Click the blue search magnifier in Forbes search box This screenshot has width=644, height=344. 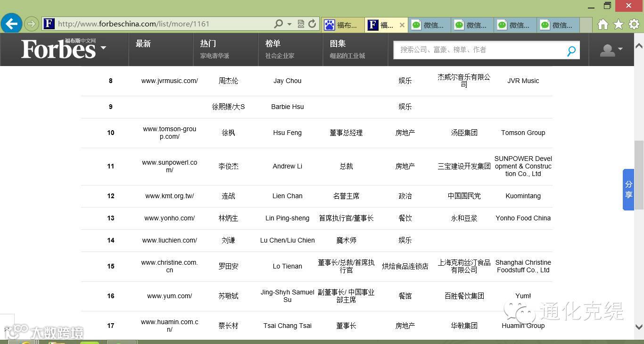pos(571,50)
